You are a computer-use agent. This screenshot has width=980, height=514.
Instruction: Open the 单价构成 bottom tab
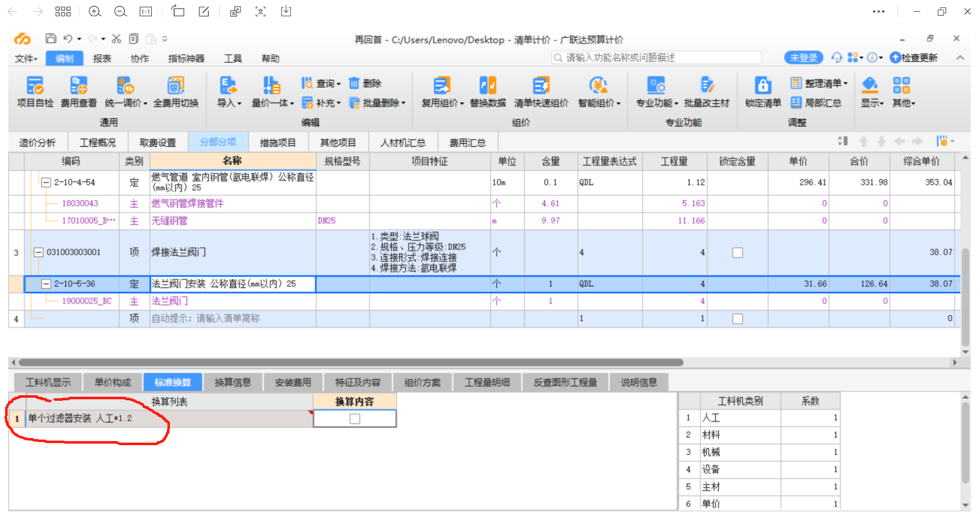point(113,382)
